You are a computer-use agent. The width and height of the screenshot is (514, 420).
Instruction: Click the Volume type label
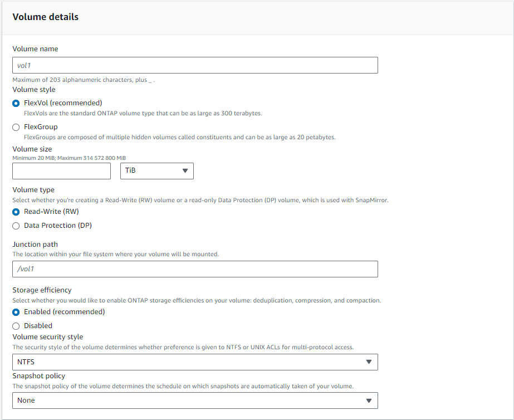[33, 190]
